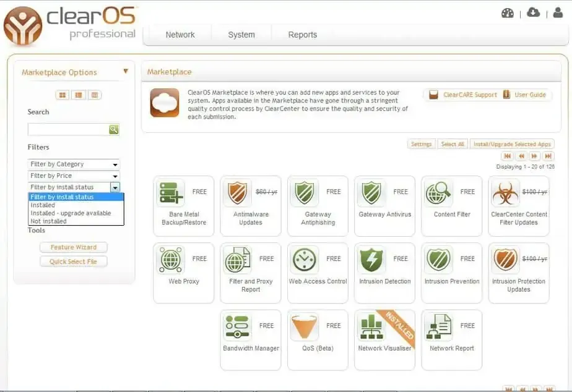Screen dimensions: 572x392
Task: Select the Intrusion Detection app icon
Action: [371, 260]
